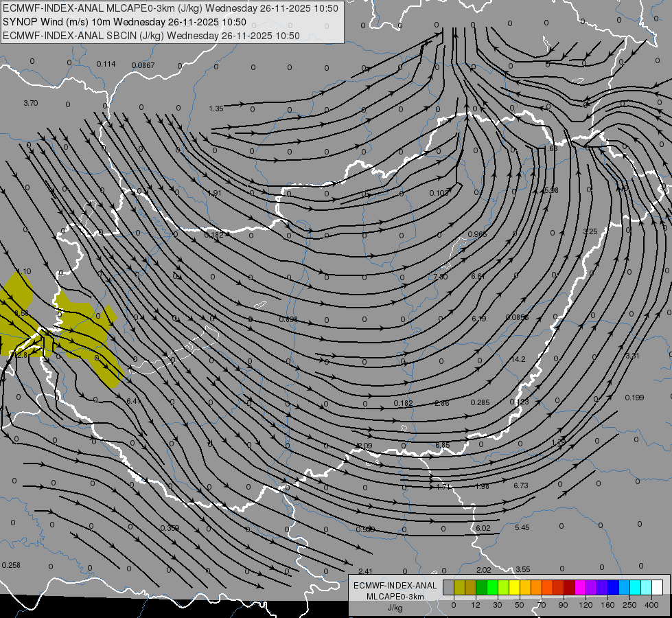672x618 pixels.
Task: Click the map value 2.41
Action: (365, 571)
